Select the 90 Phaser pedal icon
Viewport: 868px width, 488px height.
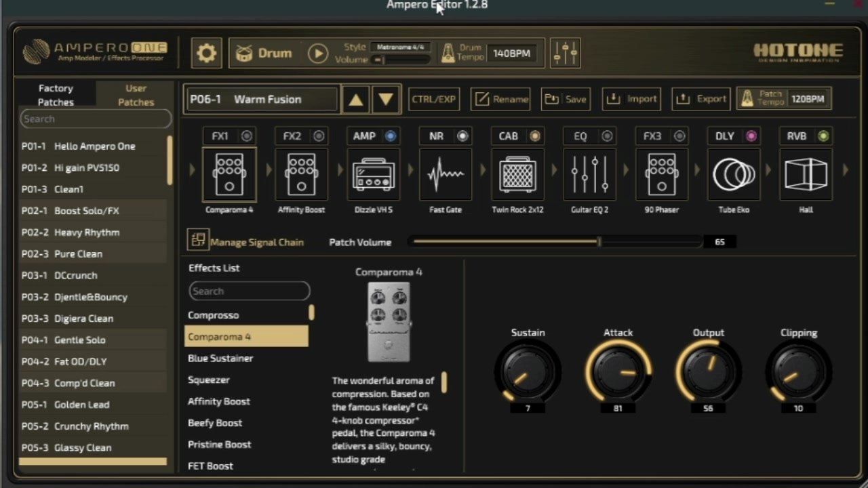click(661, 176)
